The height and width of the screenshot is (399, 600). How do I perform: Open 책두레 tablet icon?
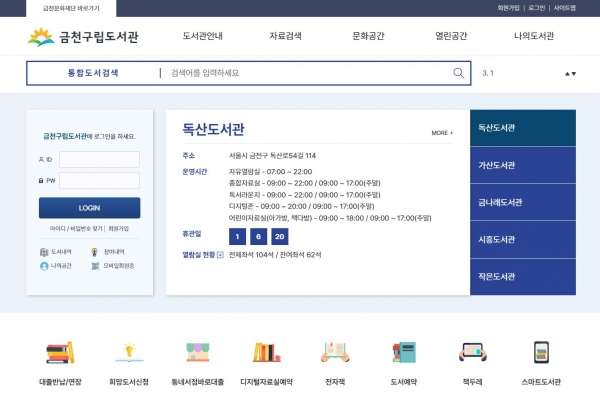tap(473, 352)
